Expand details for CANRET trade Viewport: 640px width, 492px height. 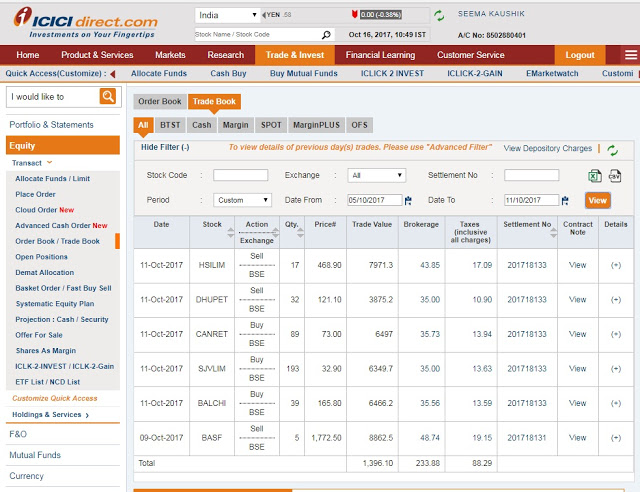click(x=616, y=334)
